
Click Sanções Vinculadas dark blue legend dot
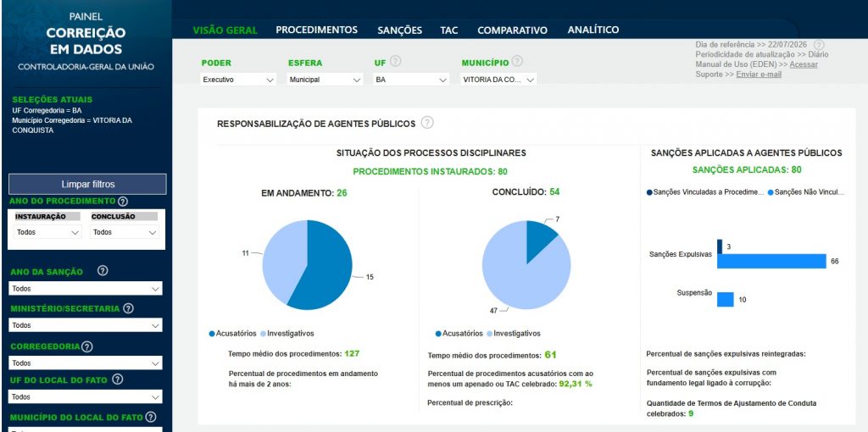point(649,192)
